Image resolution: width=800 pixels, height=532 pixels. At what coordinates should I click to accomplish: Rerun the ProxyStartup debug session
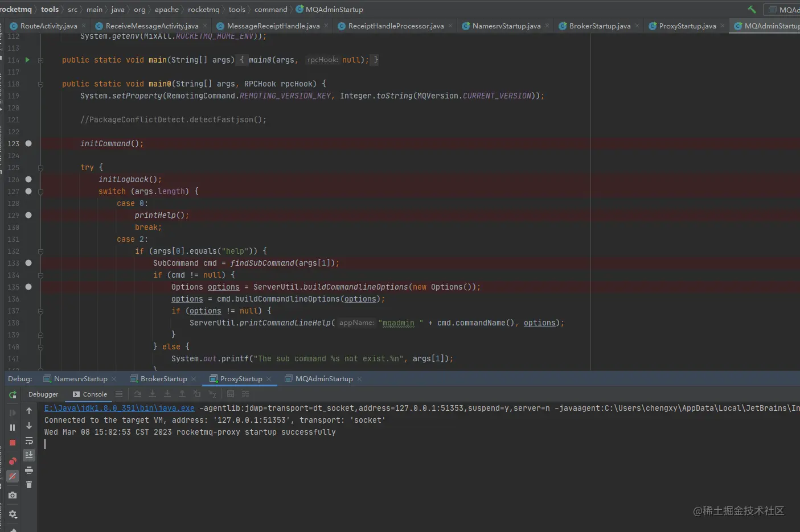tap(13, 394)
